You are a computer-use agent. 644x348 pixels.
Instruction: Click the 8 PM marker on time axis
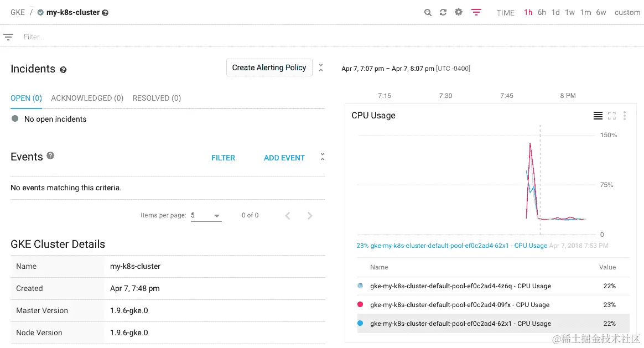pos(568,96)
